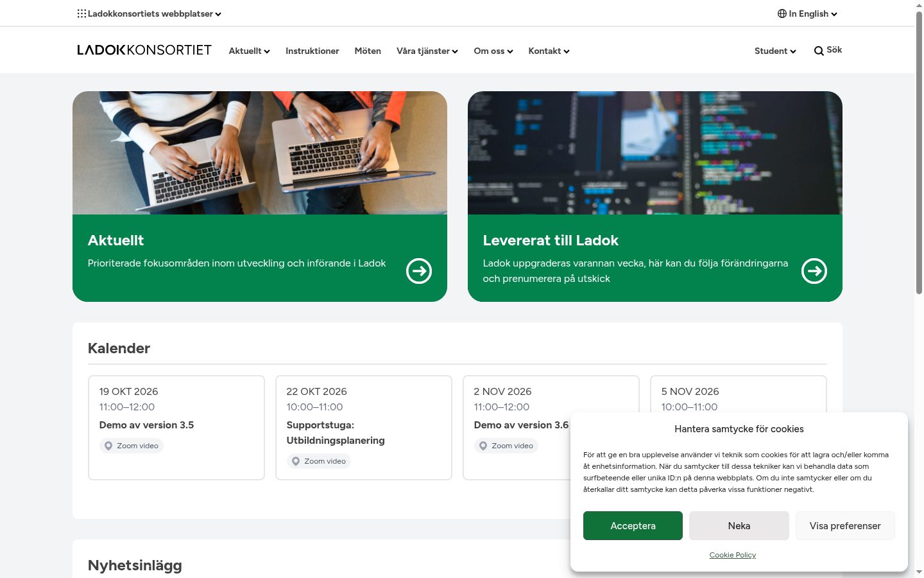The height and width of the screenshot is (578, 924).
Task: Open the Student role dropdown
Action: (x=775, y=51)
